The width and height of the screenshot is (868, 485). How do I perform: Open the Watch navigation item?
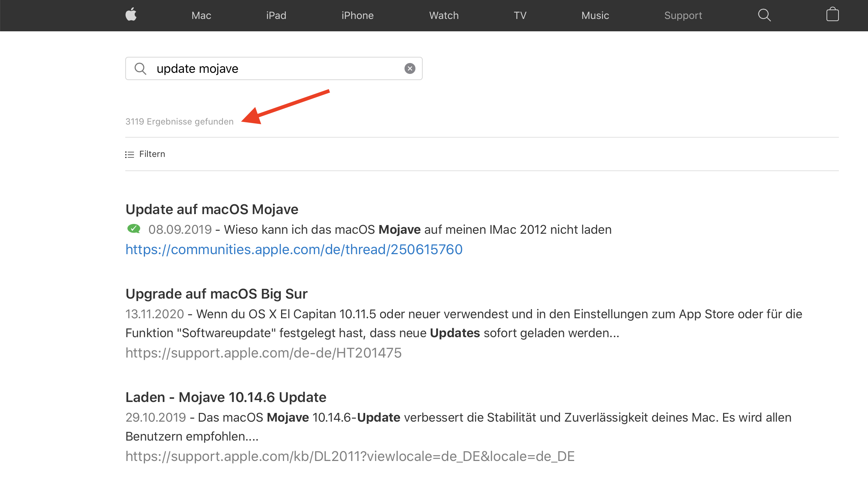pos(444,15)
